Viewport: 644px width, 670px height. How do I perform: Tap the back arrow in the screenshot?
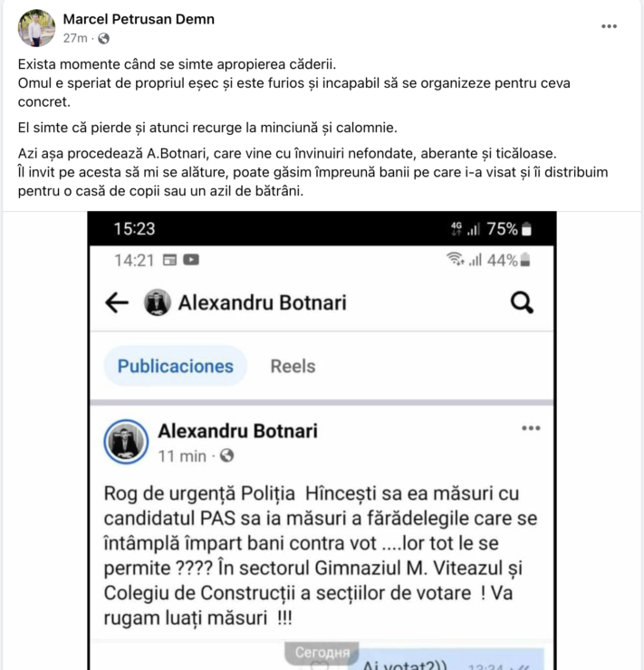point(117,302)
